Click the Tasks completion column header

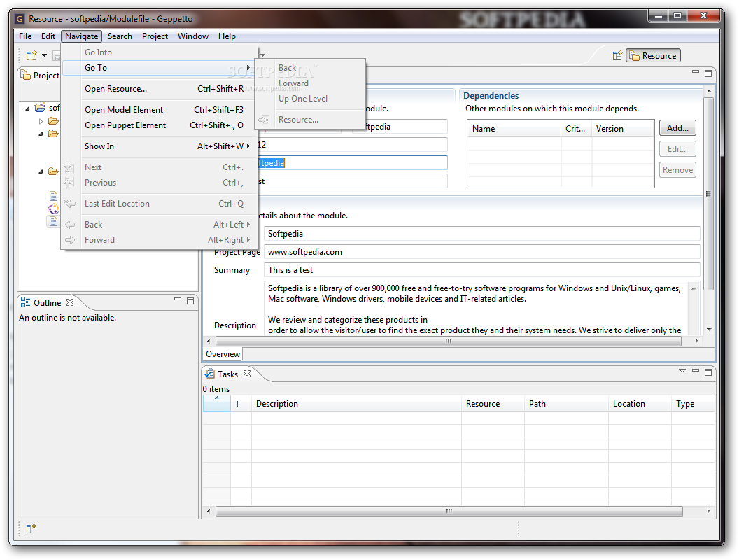pos(217,404)
